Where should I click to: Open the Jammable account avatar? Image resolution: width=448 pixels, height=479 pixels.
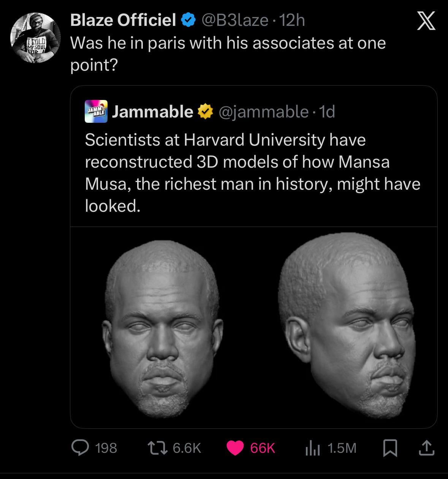(96, 111)
